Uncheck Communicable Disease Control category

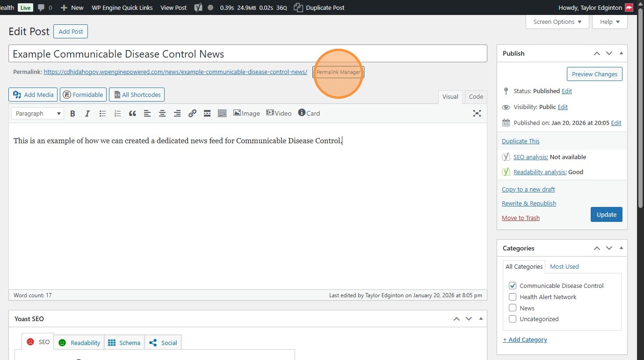tap(513, 286)
